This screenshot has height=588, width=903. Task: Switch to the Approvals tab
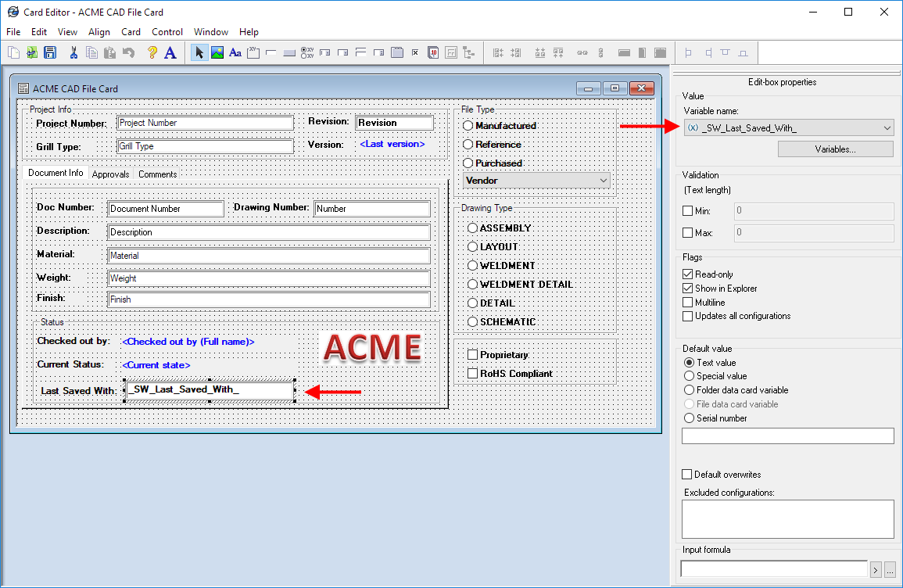110,174
